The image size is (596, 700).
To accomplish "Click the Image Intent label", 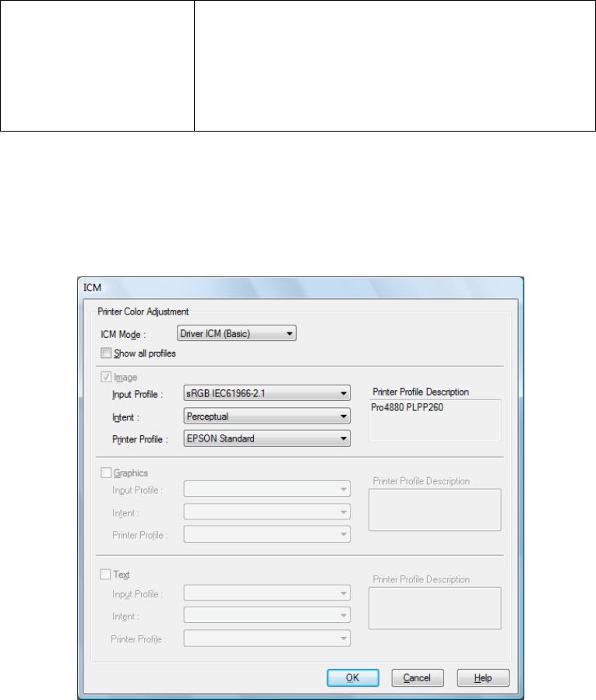I will pyautogui.click(x=125, y=417).
